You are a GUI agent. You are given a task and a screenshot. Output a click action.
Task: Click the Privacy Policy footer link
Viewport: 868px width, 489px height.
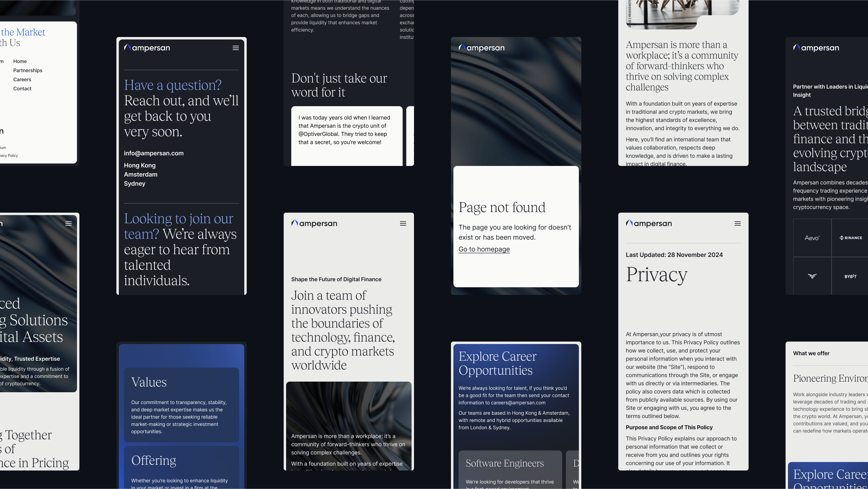pyautogui.click(x=9, y=156)
